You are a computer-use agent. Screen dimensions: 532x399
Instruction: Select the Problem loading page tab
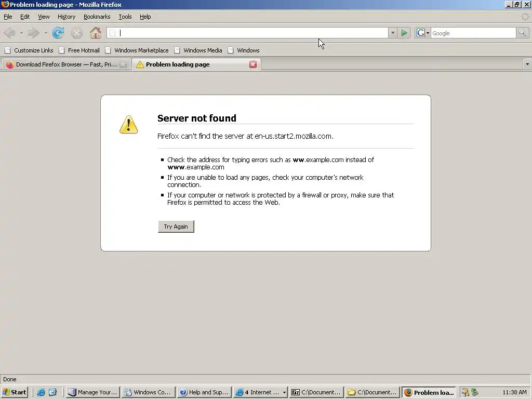point(196,64)
